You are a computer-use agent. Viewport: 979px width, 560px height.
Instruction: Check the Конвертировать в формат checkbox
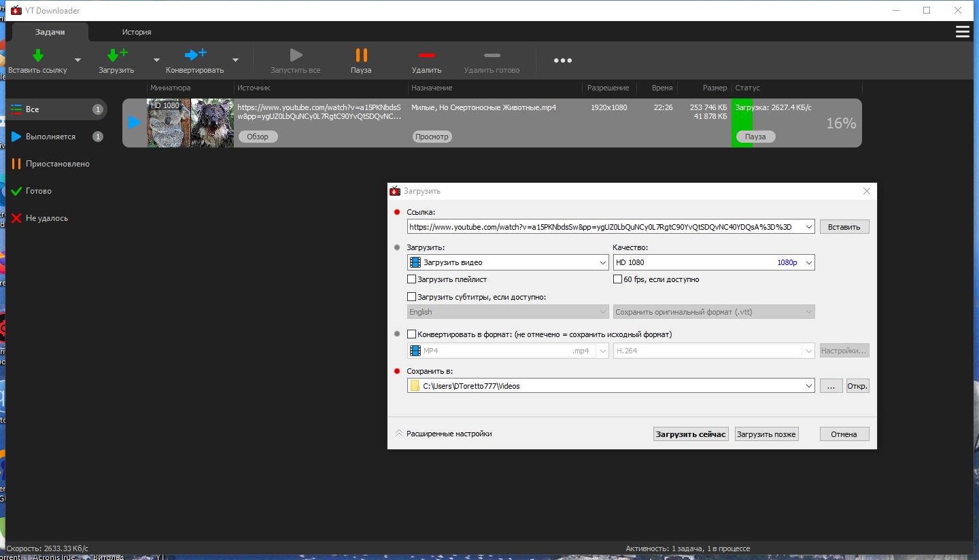point(411,334)
